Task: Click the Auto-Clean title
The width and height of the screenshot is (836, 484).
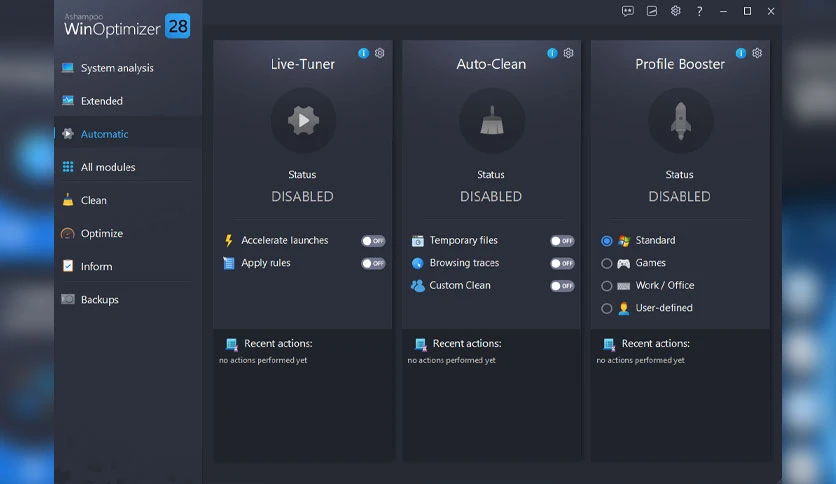Action: pyautogui.click(x=491, y=64)
